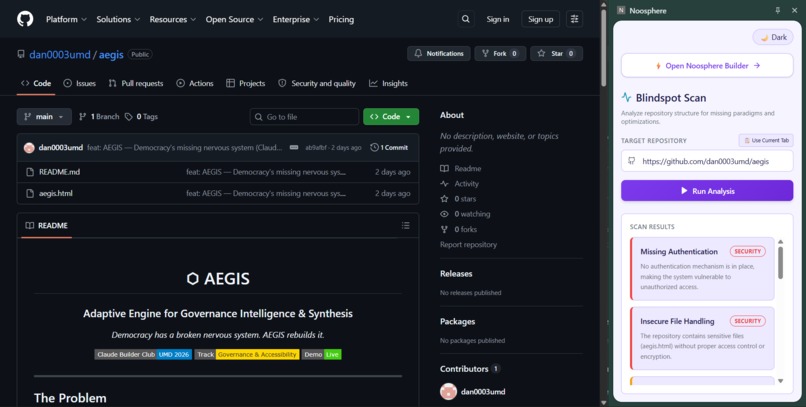Screen dimensions: 806x407
Task: Click the GitHub search magnifier icon
Action: coord(466,19)
